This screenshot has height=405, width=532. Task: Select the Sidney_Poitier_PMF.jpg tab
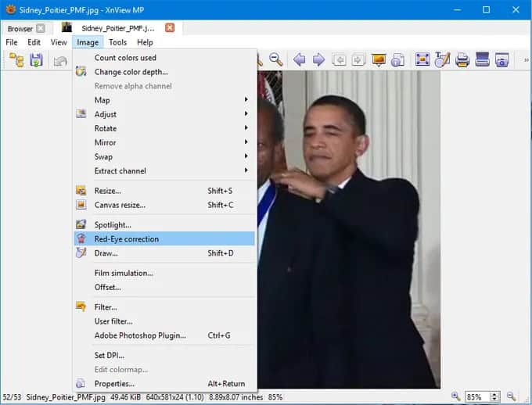coord(118,28)
